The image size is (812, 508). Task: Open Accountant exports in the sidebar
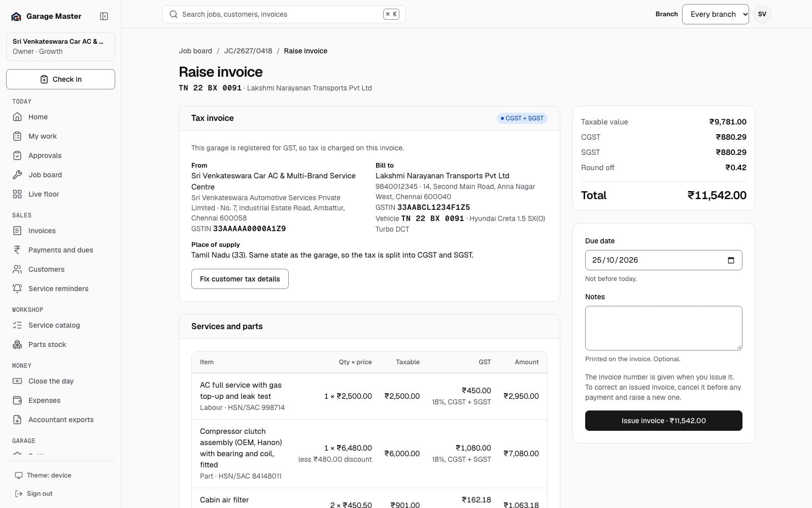point(60,420)
